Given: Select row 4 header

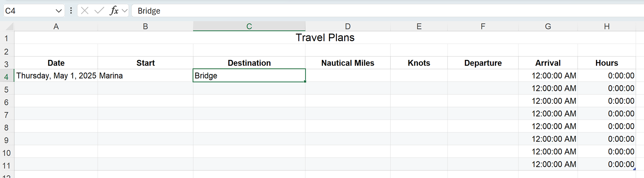Looking at the screenshot, I should [x=6, y=77].
